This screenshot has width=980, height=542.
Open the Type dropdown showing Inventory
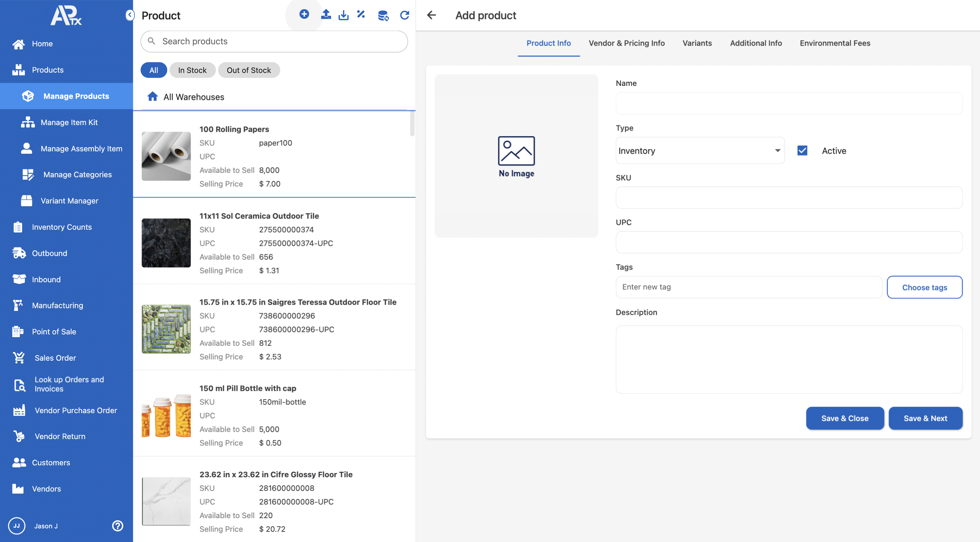[x=699, y=151]
